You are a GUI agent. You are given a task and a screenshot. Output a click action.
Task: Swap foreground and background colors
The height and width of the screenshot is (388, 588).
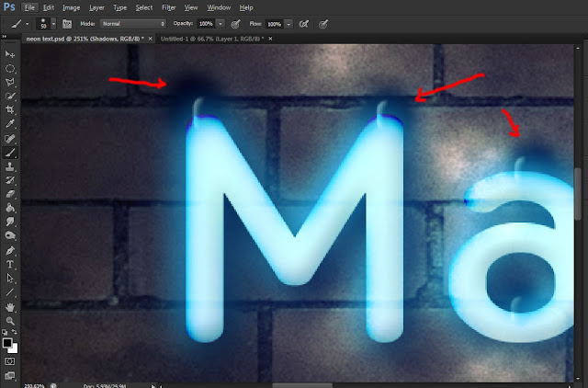point(15,332)
